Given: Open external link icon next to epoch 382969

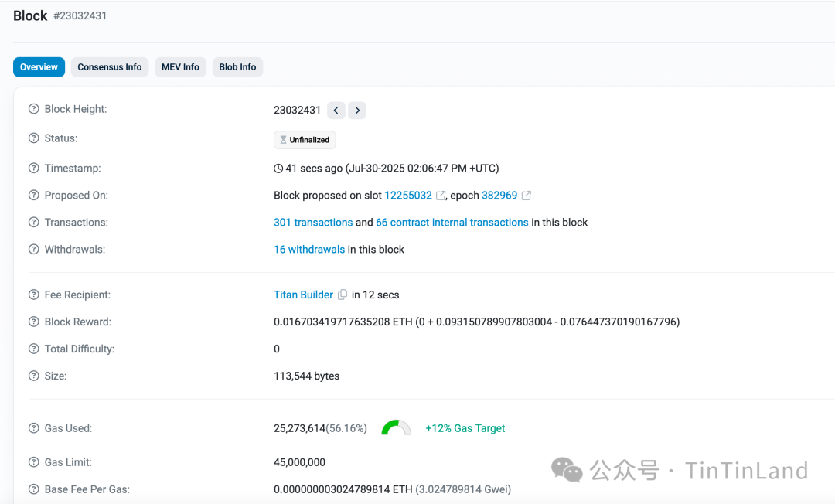Looking at the screenshot, I should coord(527,196).
